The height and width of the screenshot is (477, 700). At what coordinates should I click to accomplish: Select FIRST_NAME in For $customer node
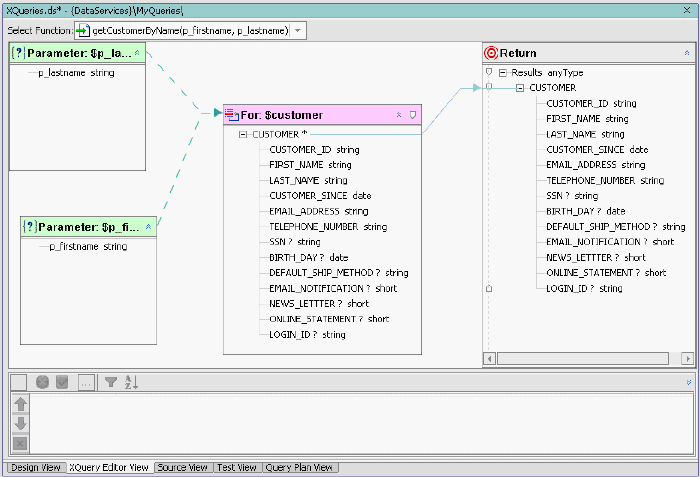[310, 165]
